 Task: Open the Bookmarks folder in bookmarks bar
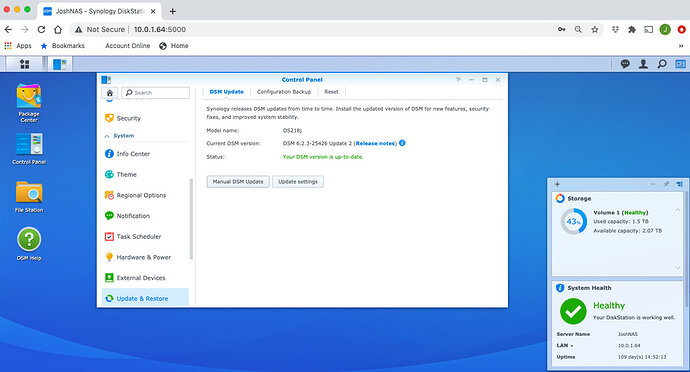click(63, 46)
